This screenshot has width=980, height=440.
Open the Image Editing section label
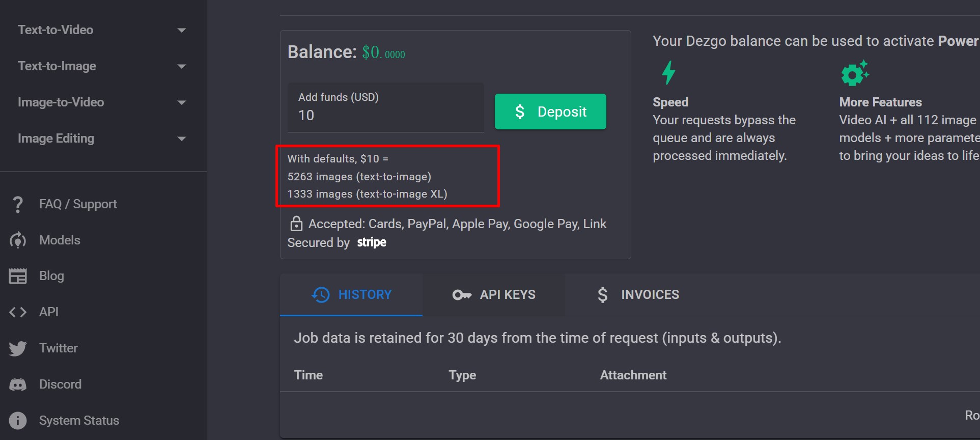point(56,139)
